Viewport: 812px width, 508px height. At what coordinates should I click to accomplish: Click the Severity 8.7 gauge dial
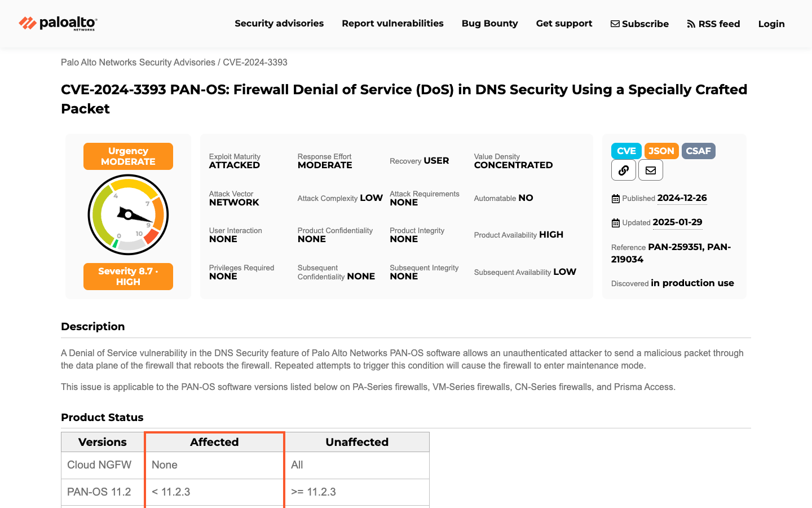[128, 214]
